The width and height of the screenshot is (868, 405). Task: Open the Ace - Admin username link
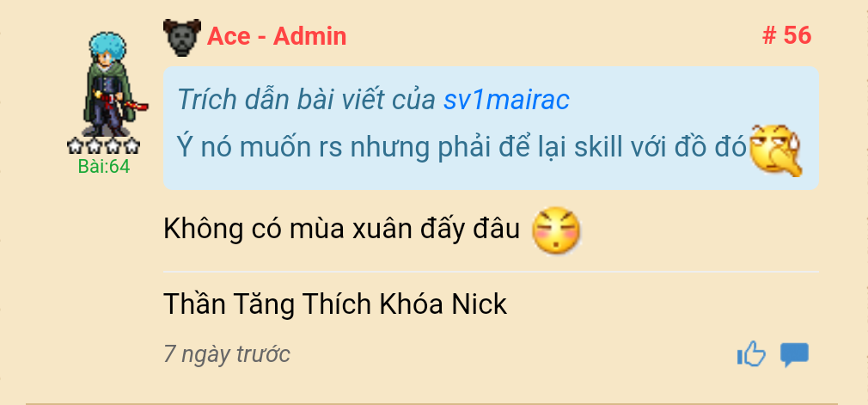pos(277,37)
